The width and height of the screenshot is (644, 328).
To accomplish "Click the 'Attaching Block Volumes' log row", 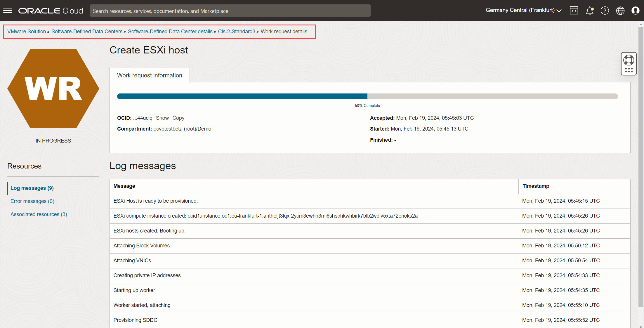I will coord(370,246).
